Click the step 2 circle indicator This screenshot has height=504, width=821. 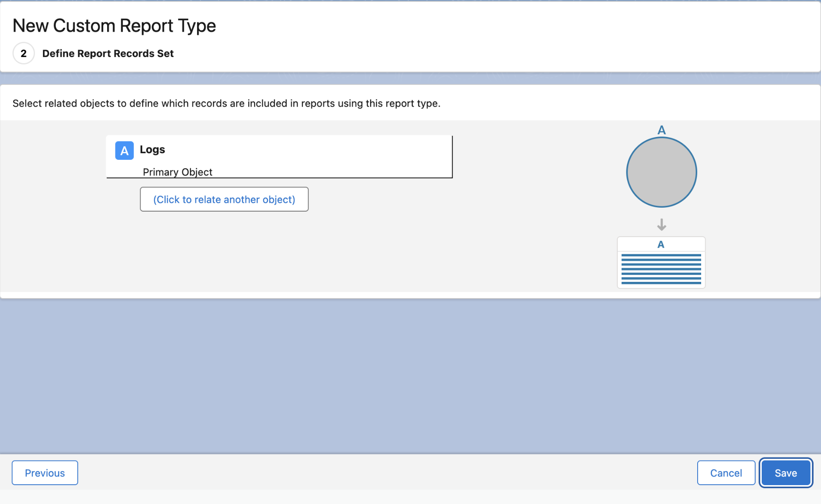point(24,54)
